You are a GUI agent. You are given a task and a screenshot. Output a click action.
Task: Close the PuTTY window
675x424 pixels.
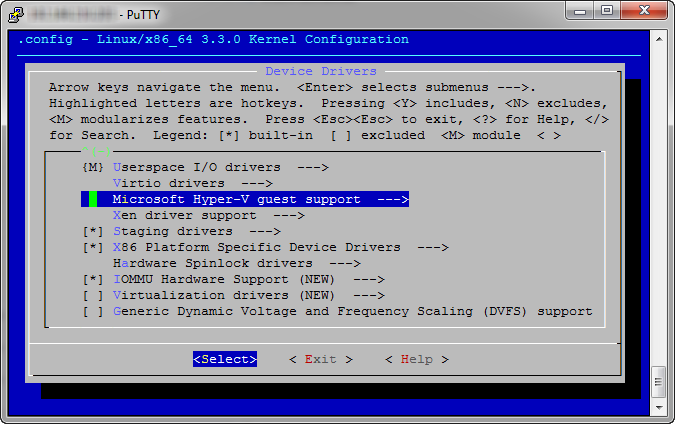[644, 10]
